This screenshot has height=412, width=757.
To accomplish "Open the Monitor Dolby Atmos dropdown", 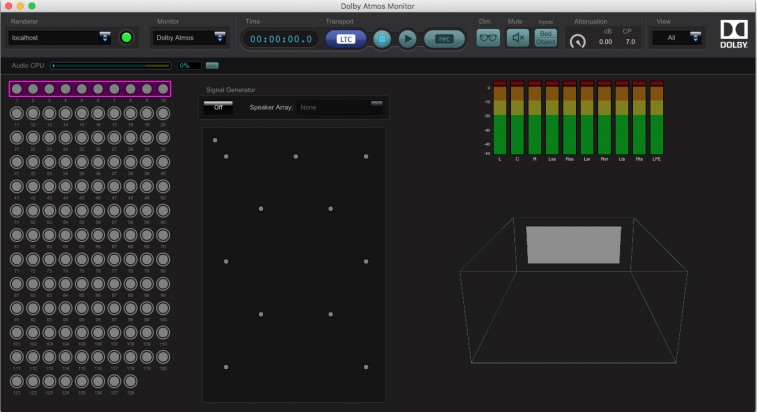I will pyautogui.click(x=189, y=38).
